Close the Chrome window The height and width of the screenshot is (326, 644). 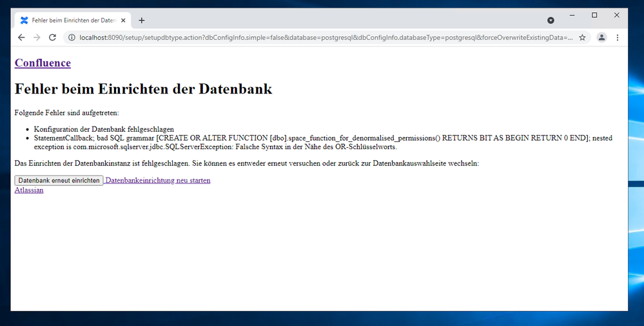click(x=616, y=15)
